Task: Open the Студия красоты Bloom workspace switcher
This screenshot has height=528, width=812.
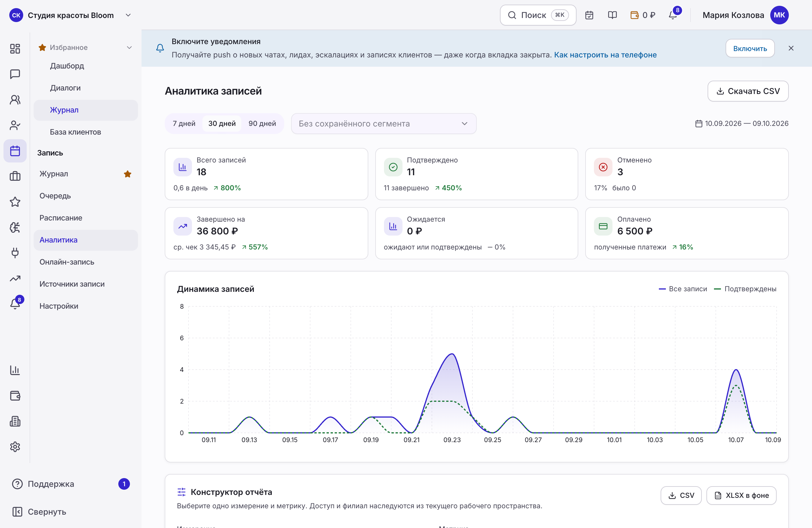Action: [71, 15]
